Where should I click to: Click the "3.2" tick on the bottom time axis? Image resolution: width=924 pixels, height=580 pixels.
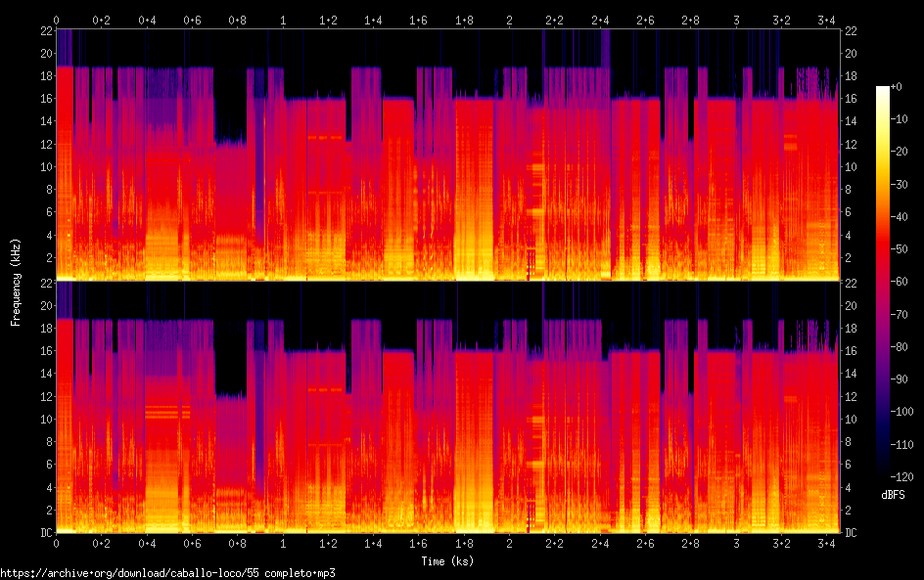(x=781, y=544)
